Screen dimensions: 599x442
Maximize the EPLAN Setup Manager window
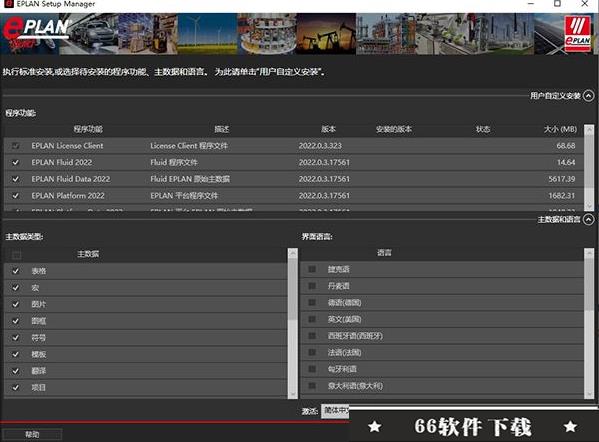557,4
